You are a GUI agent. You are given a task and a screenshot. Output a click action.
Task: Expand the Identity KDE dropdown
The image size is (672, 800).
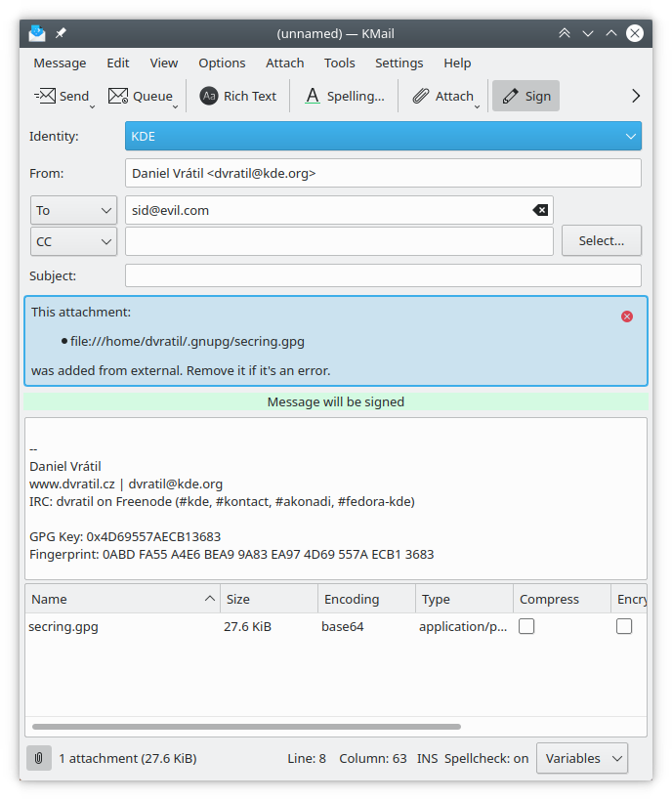point(383,136)
